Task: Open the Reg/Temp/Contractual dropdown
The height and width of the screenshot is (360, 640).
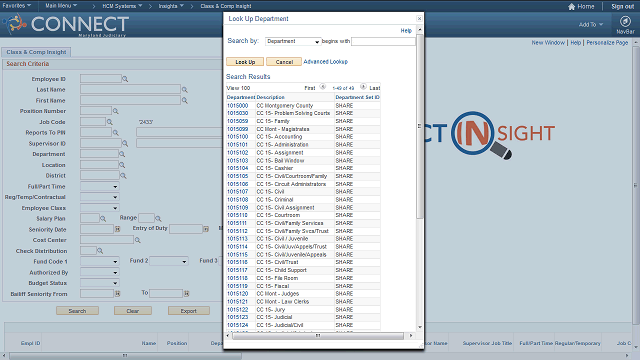Action: pyautogui.click(x=100, y=197)
